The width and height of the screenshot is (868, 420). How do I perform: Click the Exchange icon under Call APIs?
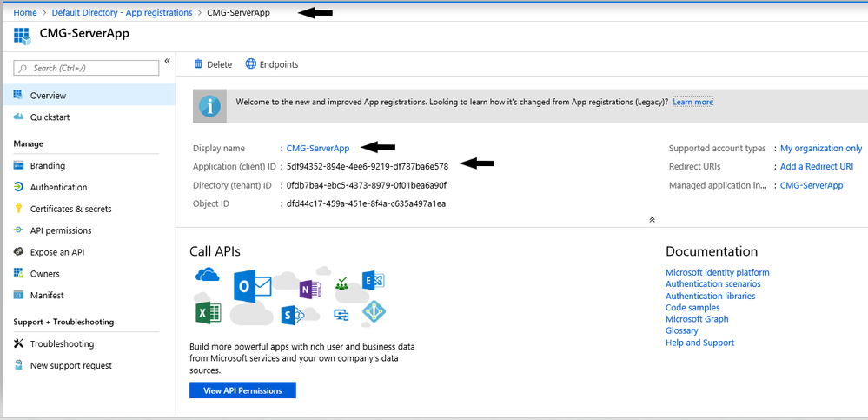(373, 280)
